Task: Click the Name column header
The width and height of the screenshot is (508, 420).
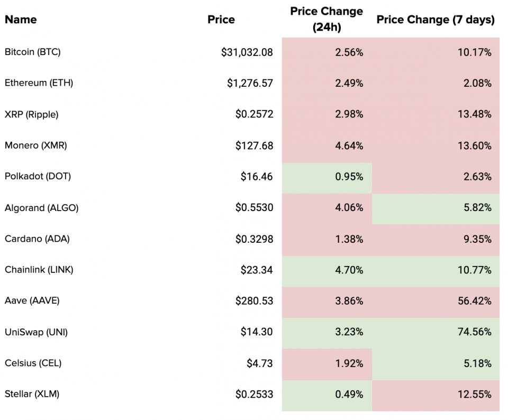Action: 21,20
